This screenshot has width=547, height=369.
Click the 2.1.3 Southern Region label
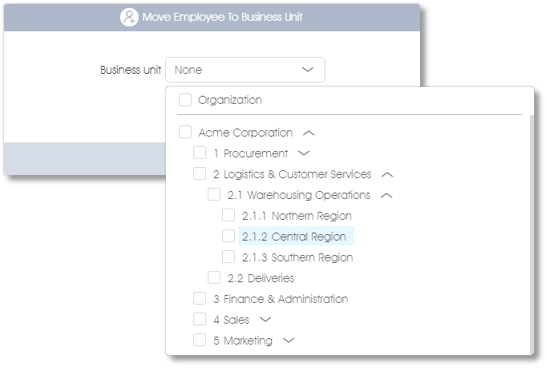click(298, 257)
